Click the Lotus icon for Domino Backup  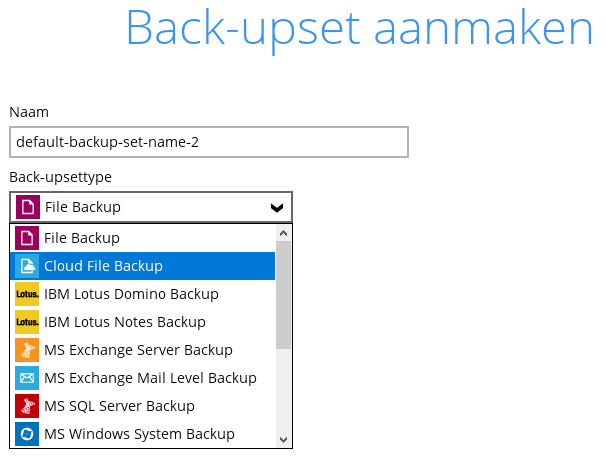27,294
